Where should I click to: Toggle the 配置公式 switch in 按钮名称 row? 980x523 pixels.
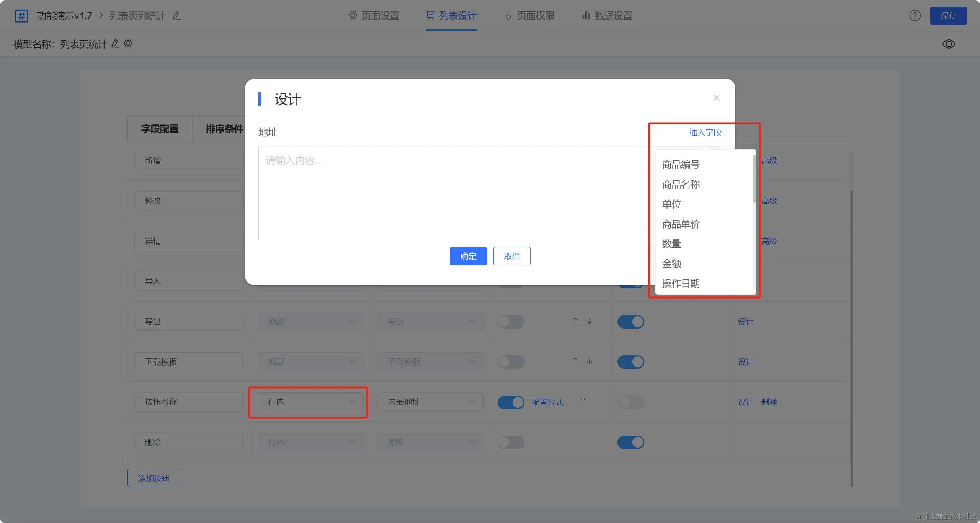click(x=511, y=402)
